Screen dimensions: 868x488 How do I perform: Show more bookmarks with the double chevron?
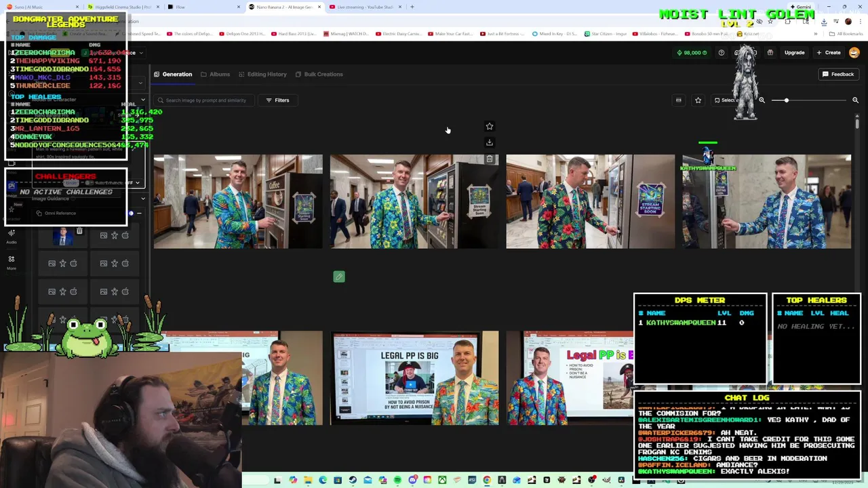click(816, 34)
